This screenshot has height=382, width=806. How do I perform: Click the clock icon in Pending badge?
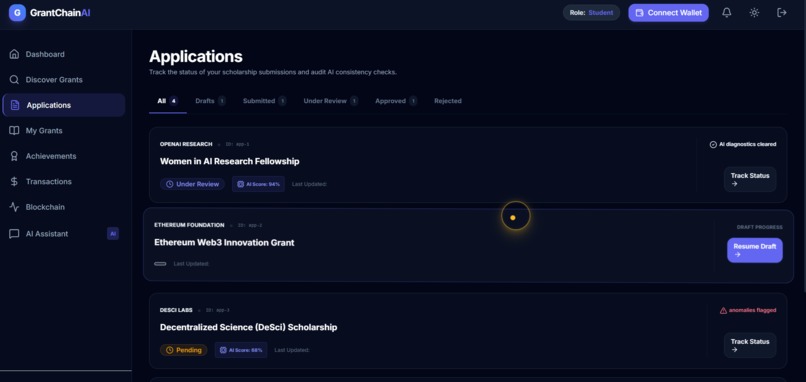[x=170, y=350]
